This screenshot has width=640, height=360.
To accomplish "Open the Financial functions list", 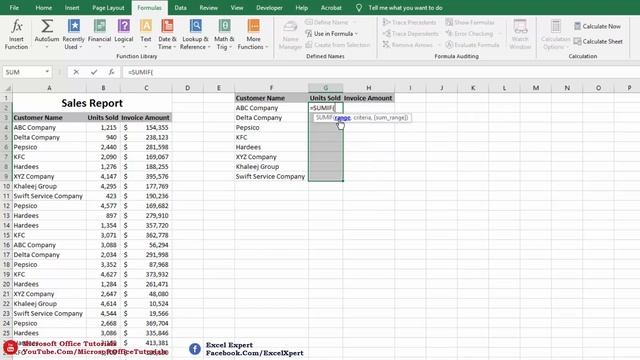I will tap(99, 34).
